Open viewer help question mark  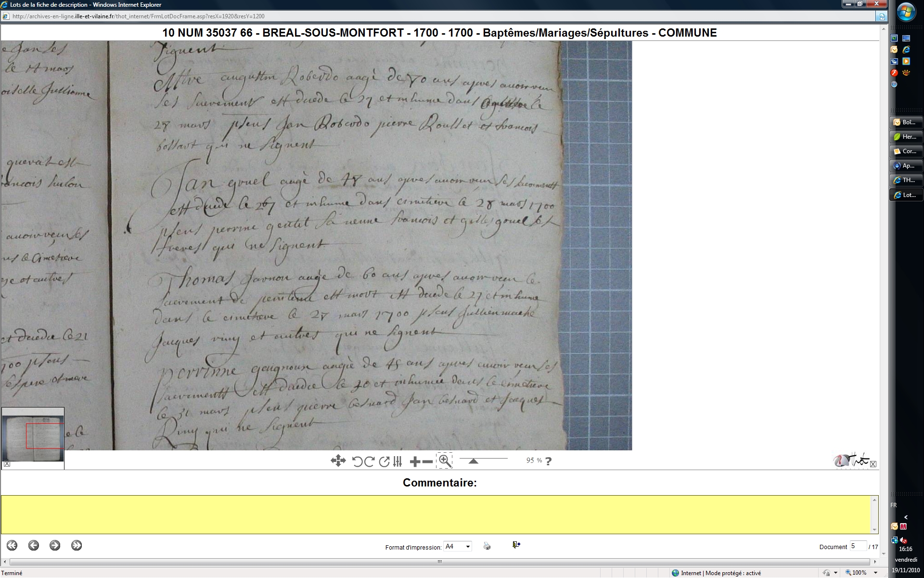point(549,461)
